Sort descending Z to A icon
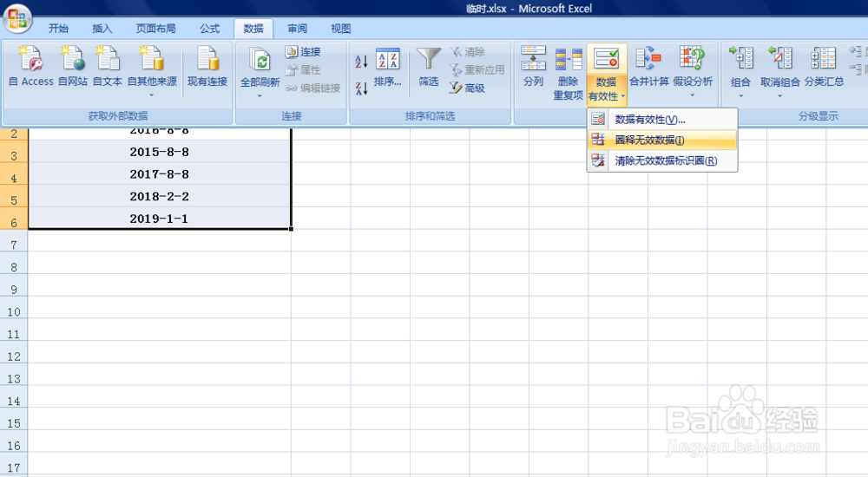 361,88
